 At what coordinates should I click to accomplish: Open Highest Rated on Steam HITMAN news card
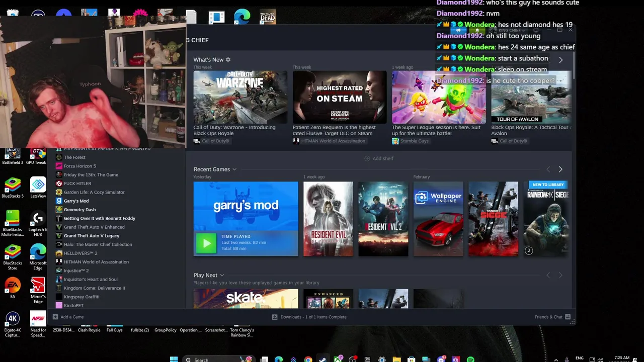(x=340, y=97)
